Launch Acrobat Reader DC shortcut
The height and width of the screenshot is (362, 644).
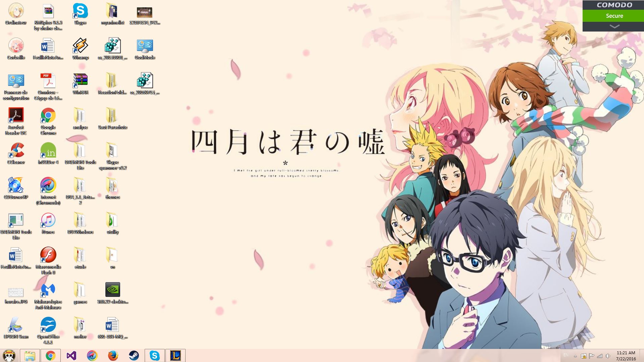point(16,121)
